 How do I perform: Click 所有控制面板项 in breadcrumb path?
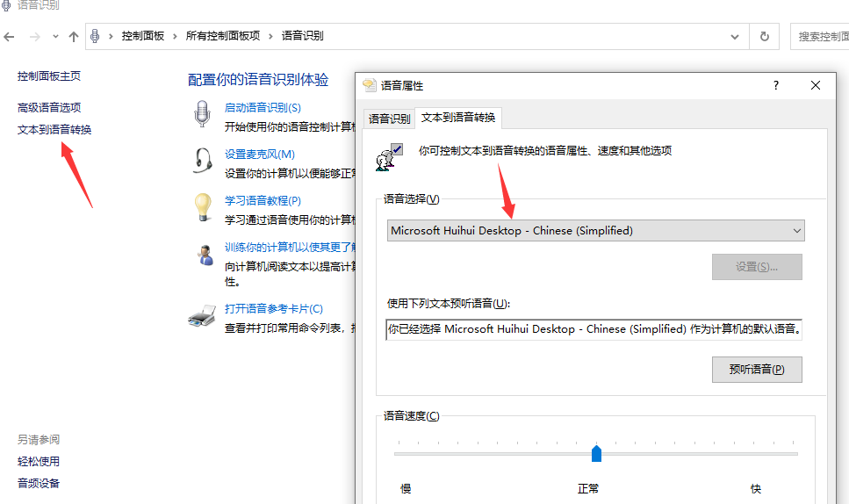point(223,36)
